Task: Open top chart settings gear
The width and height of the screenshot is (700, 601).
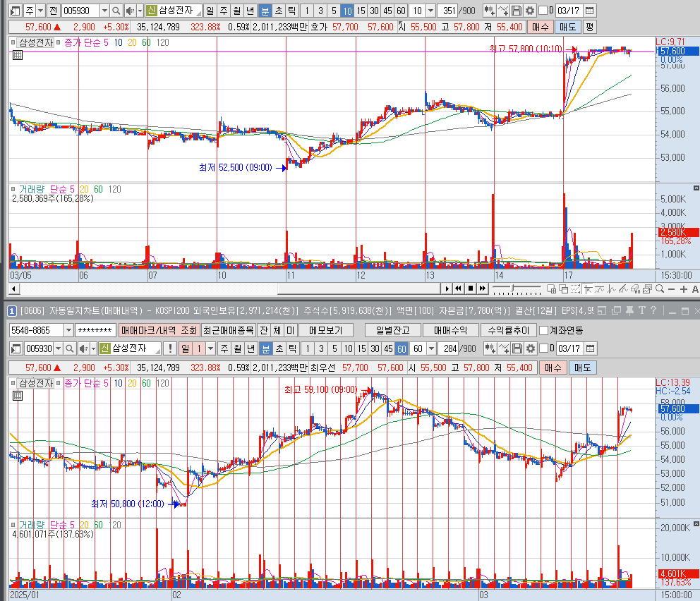Action: 529,11
